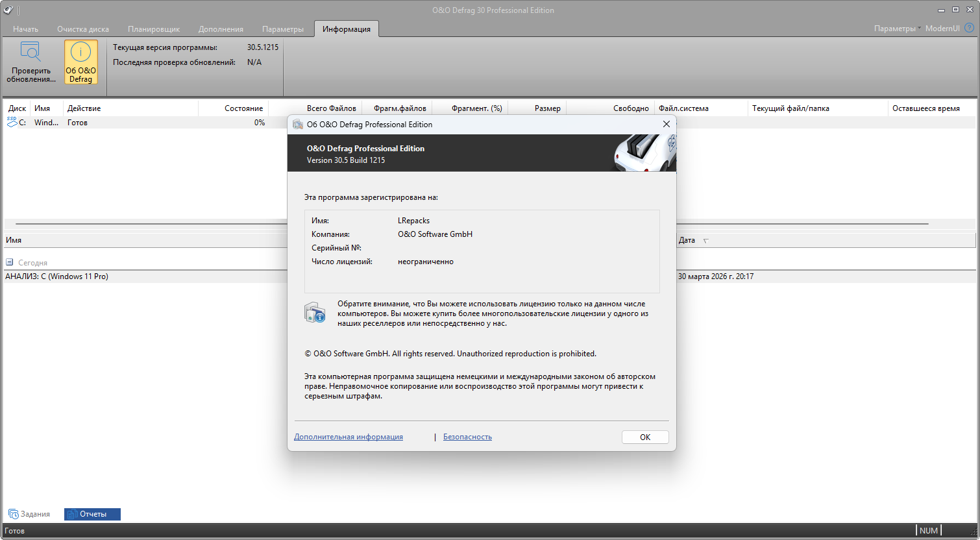
Task: Select the АНАЛИЗ: C (Windows 11 Pro) report row
Action: point(57,276)
